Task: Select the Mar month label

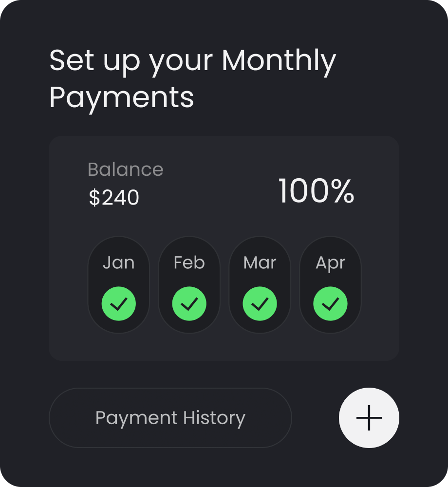Action: pos(260,263)
